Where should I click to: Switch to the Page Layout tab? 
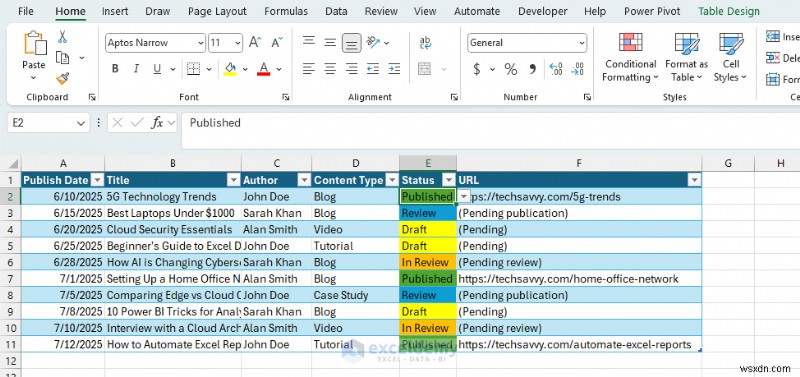[x=217, y=11]
